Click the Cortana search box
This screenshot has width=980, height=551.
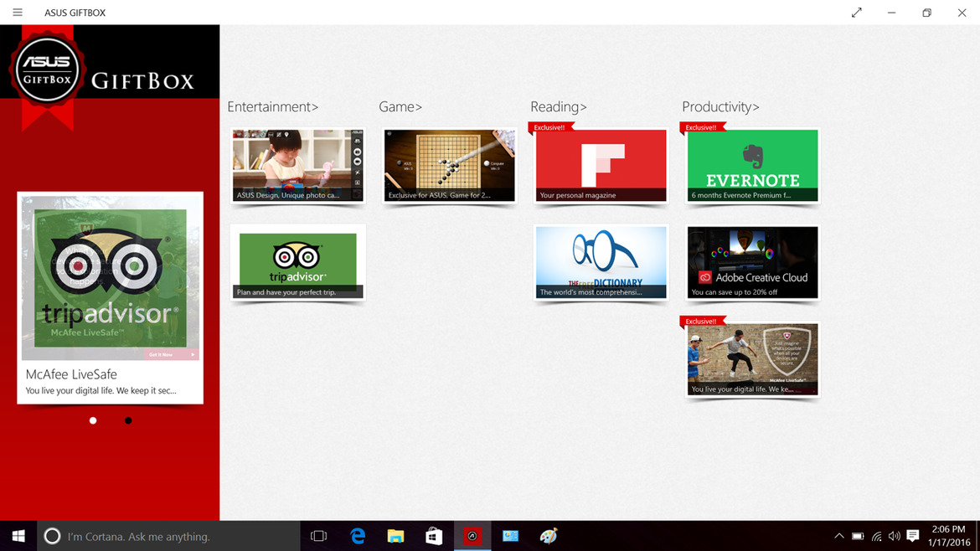[168, 536]
